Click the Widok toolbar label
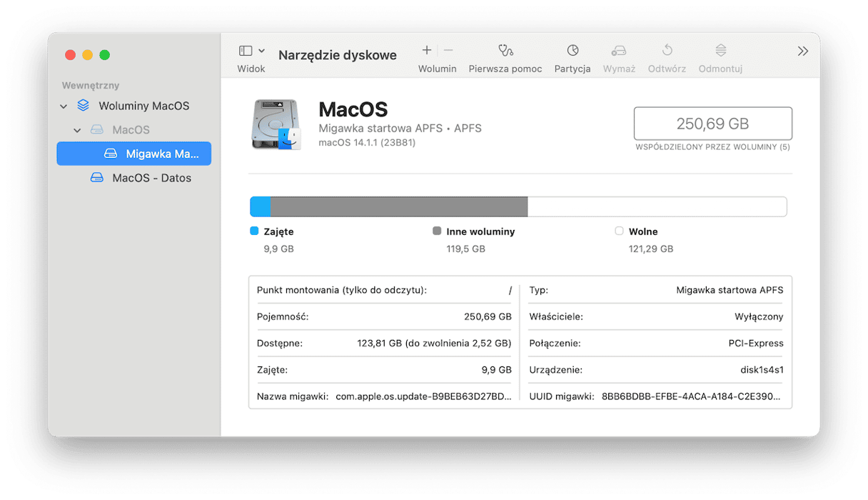 tap(251, 69)
